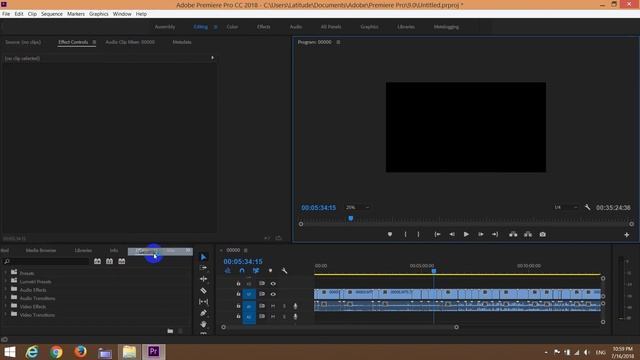The image size is (640, 360).
Task: Open the Audio Clip Mixer tab
Action: click(130, 42)
